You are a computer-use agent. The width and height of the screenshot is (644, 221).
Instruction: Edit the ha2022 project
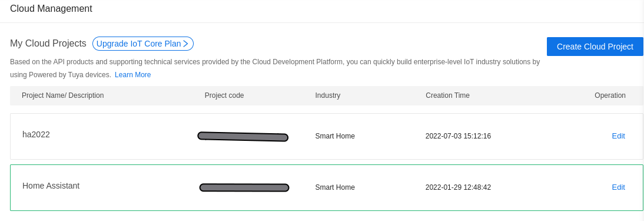(x=618, y=136)
